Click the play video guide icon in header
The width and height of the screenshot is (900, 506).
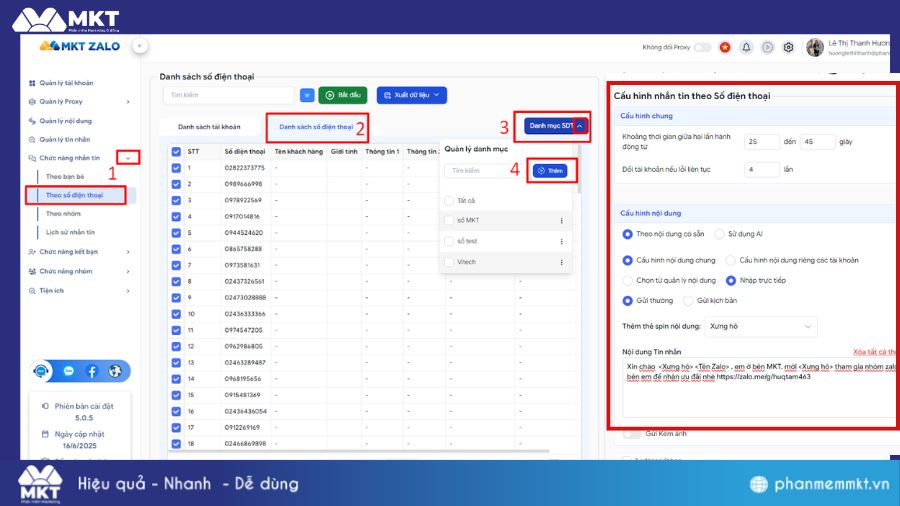(767, 47)
